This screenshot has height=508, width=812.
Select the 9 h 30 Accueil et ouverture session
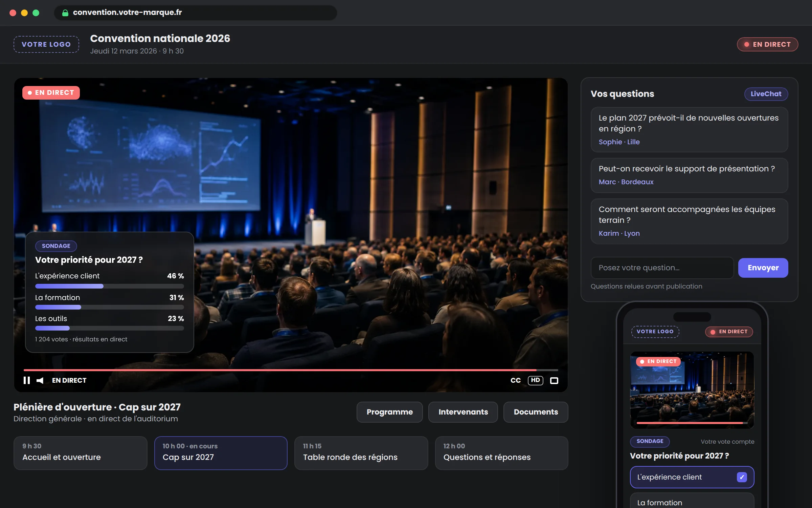coord(81,453)
